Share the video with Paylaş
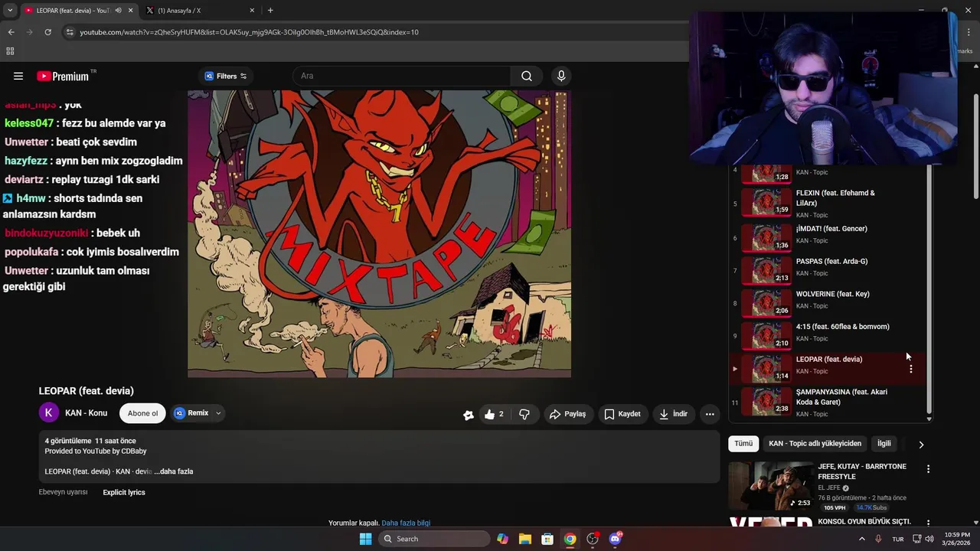The height and width of the screenshot is (551, 980). point(567,414)
